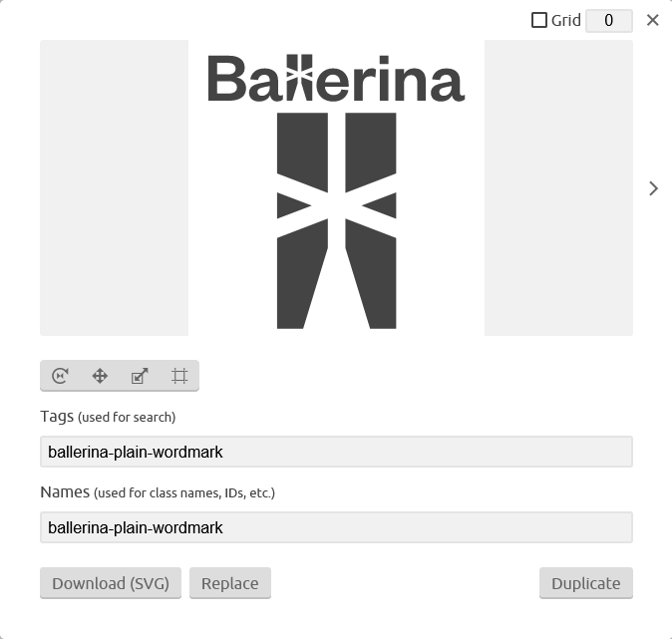Enable the Grid checkbox
672x639 pixels.
(x=539, y=20)
